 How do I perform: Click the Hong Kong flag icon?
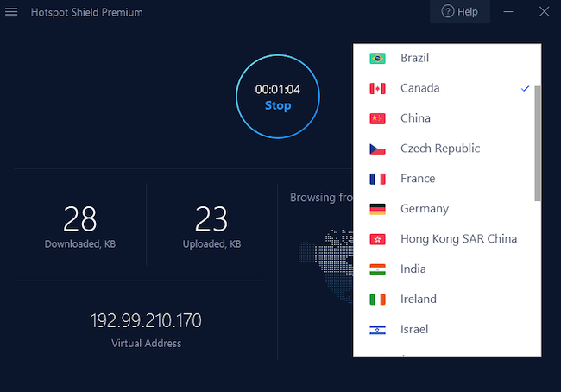coord(377,239)
